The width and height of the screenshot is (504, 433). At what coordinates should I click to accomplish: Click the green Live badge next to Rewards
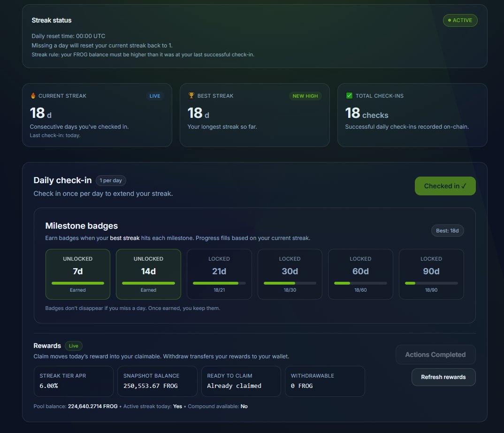tap(74, 346)
